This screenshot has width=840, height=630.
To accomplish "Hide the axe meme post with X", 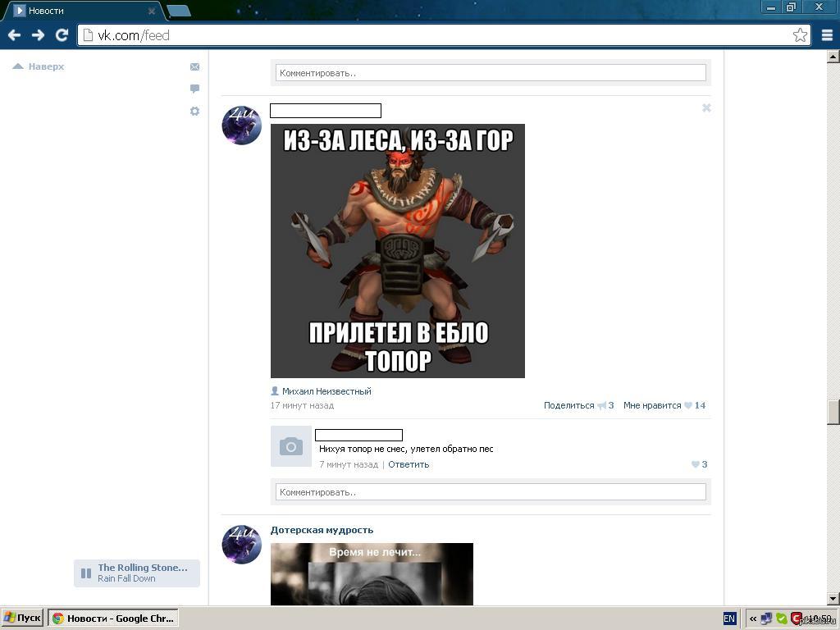I will tap(706, 108).
